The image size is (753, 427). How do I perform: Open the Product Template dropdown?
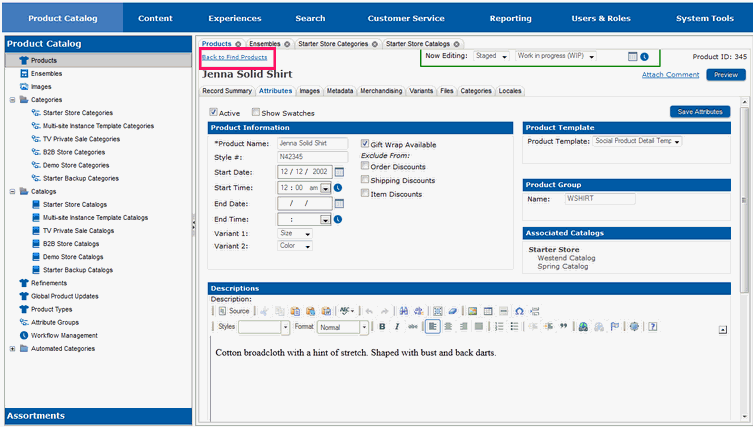pos(637,141)
